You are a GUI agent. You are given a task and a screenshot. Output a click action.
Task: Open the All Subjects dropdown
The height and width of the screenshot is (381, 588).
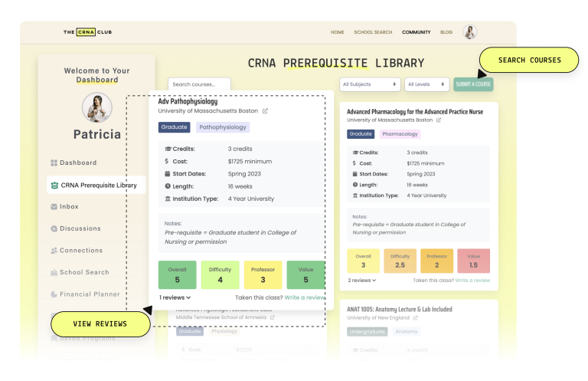click(x=370, y=84)
